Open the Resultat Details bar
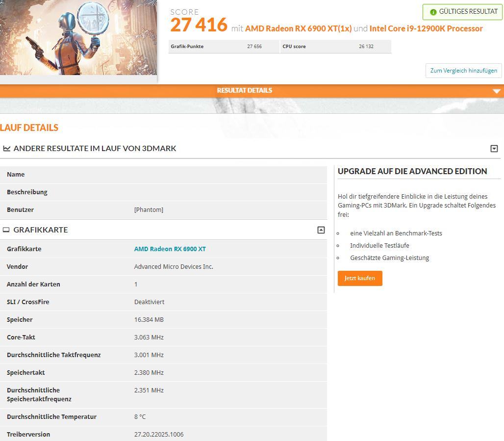 click(x=252, y=91)
